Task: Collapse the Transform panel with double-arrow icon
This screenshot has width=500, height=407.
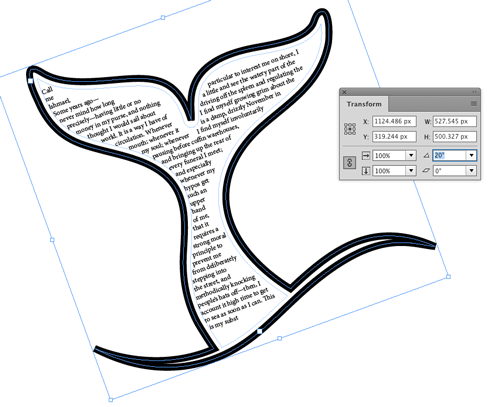Action: 474,92
